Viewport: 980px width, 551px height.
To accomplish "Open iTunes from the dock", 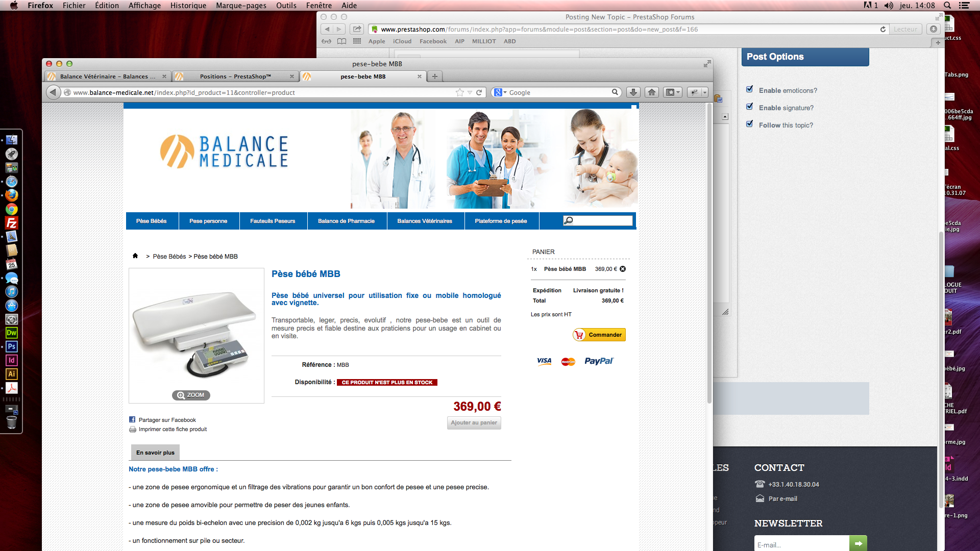I will pos(12,291).
